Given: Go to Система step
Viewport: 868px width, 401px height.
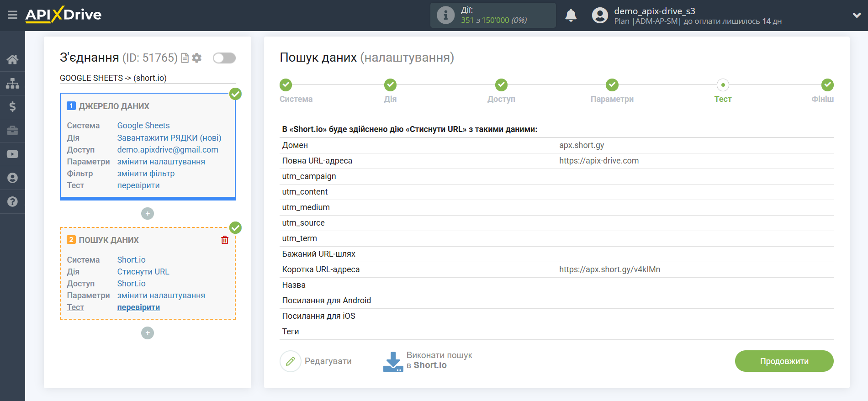Looking at the screenshot, I should point(286,85).
